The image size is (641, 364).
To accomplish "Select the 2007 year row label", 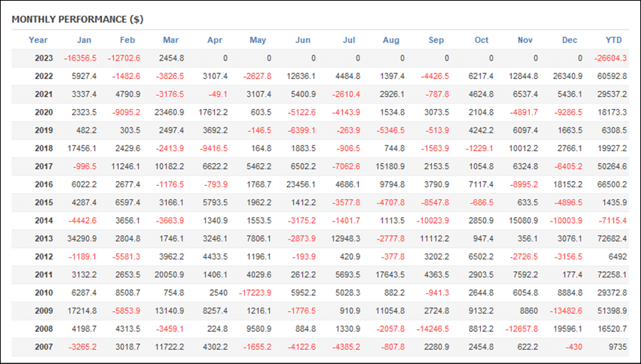I will coord(43,347).
